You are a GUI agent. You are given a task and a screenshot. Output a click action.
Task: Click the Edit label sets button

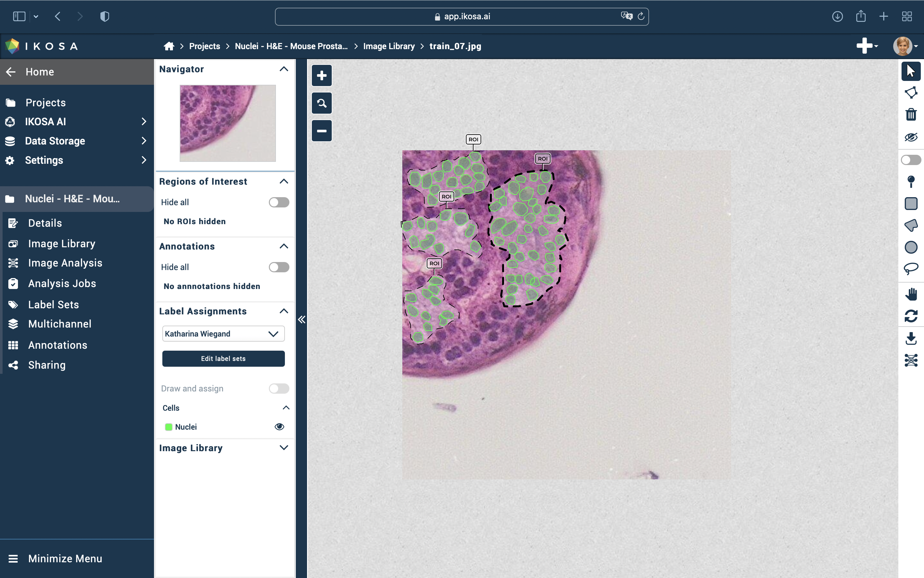pyautogui.click(x=223, y=359)
